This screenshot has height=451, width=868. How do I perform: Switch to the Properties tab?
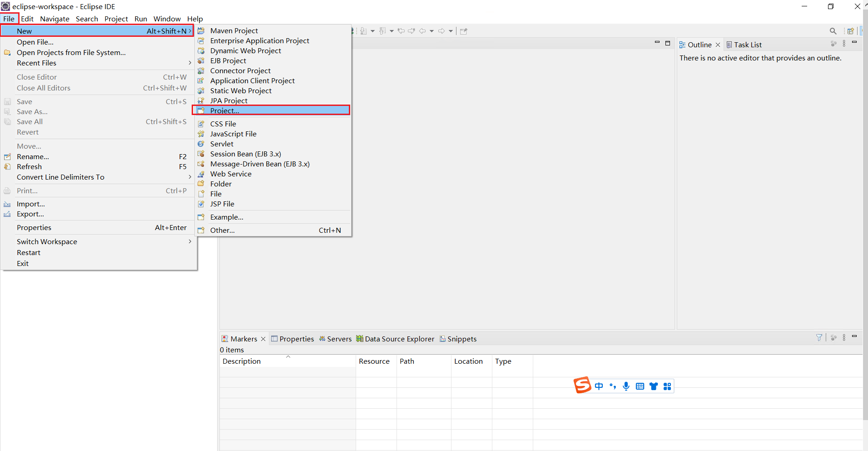point(293,339)
